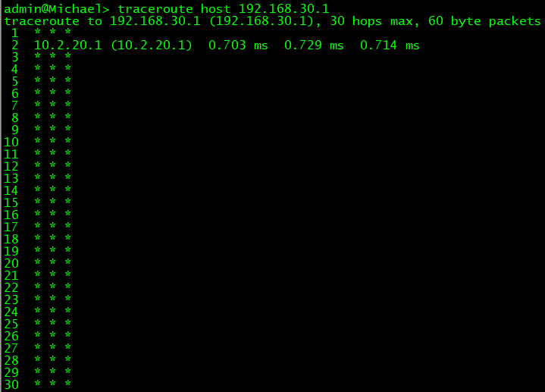Click the parenthesized (192.168.30.1) in header
The width and height of the screenshot is (545, 392).
coord(262,21)
